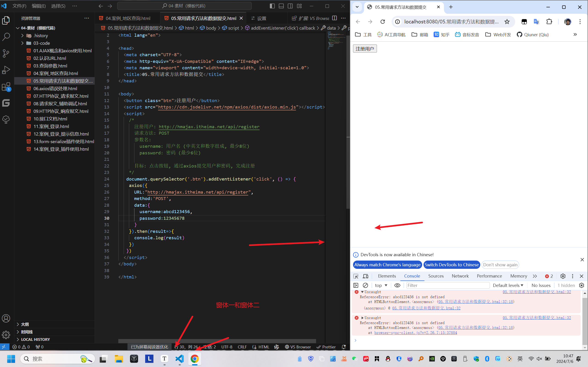Toggle Console tab in DevTools
This screenshot has height=367, width=588.
[x=412, y=276]
